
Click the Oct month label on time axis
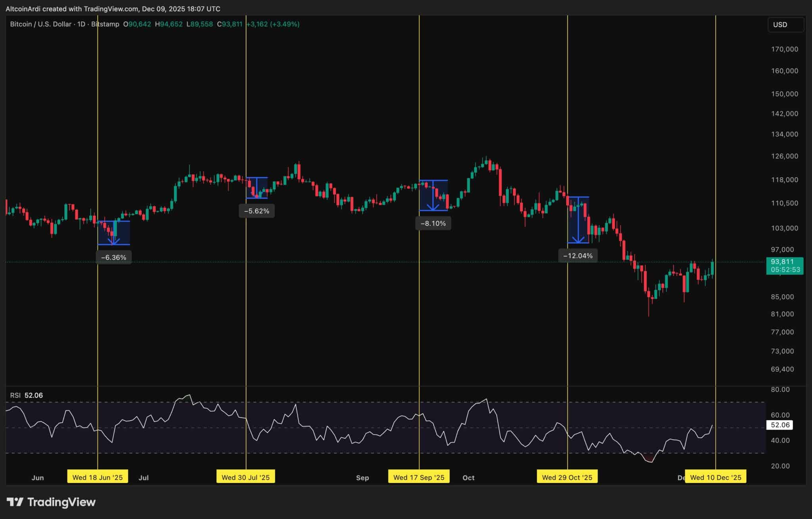(x=468, y=477)
